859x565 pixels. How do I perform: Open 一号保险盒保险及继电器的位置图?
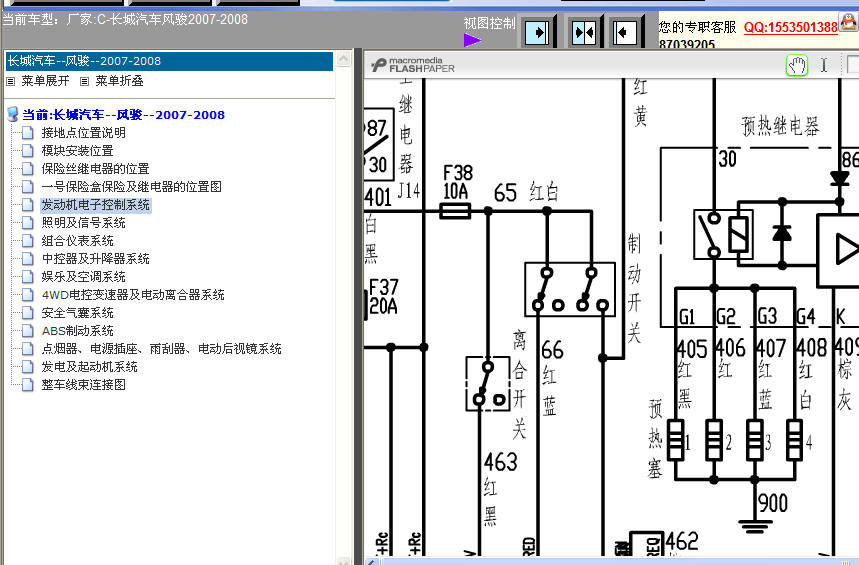(x=131, y=187)
